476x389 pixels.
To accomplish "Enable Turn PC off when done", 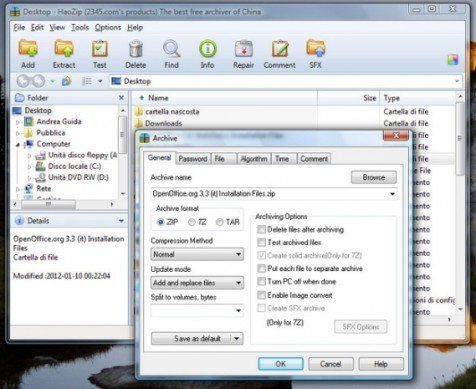I will click(x=262, y=282).
